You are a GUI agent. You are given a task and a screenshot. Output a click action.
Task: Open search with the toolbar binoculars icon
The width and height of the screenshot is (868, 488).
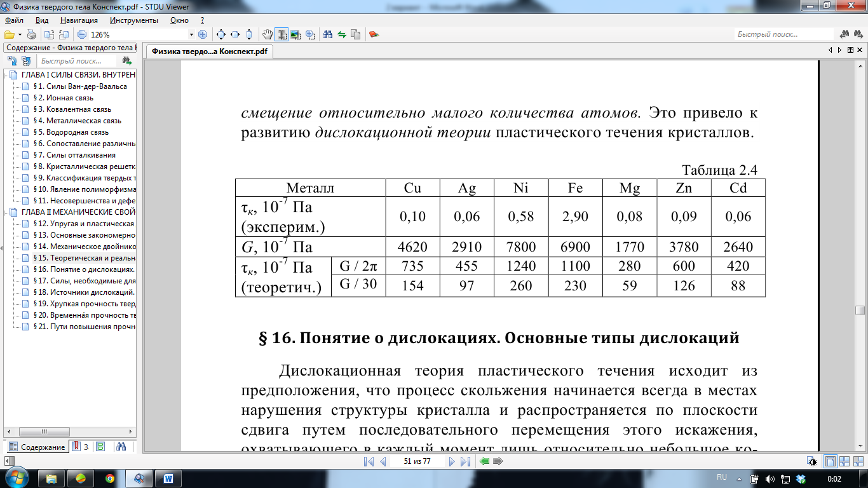click(328, 34)
